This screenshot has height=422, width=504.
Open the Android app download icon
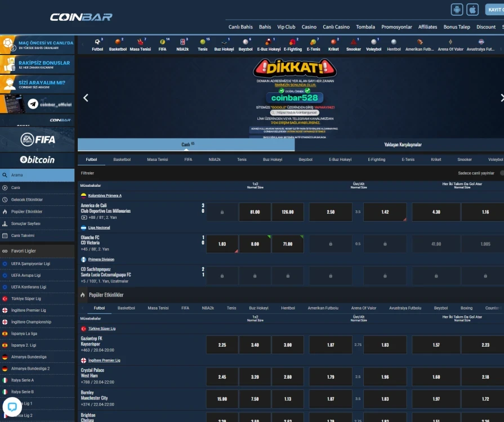click(x=457, y=10)
